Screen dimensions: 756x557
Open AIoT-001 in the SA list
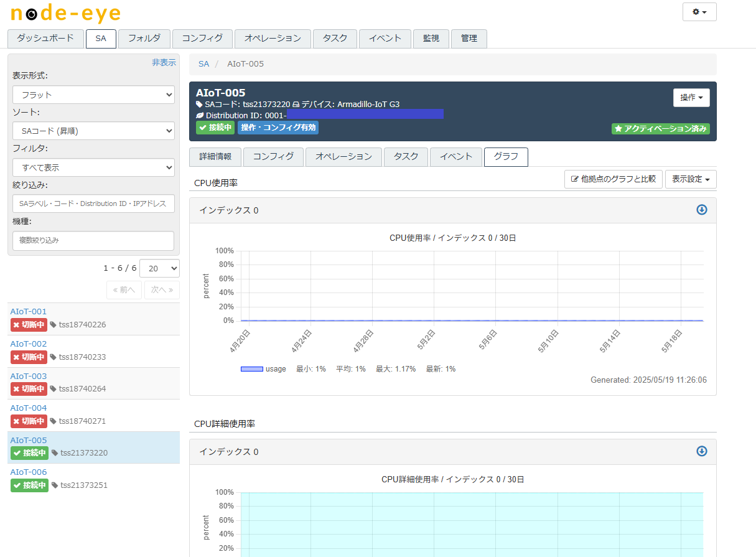[29, 311]
